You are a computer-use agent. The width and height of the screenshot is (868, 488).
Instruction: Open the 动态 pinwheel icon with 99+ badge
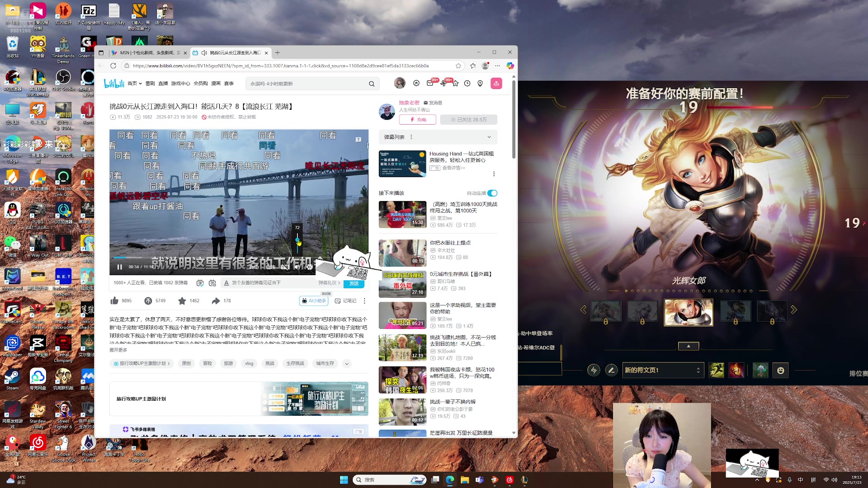coord(443,83)
